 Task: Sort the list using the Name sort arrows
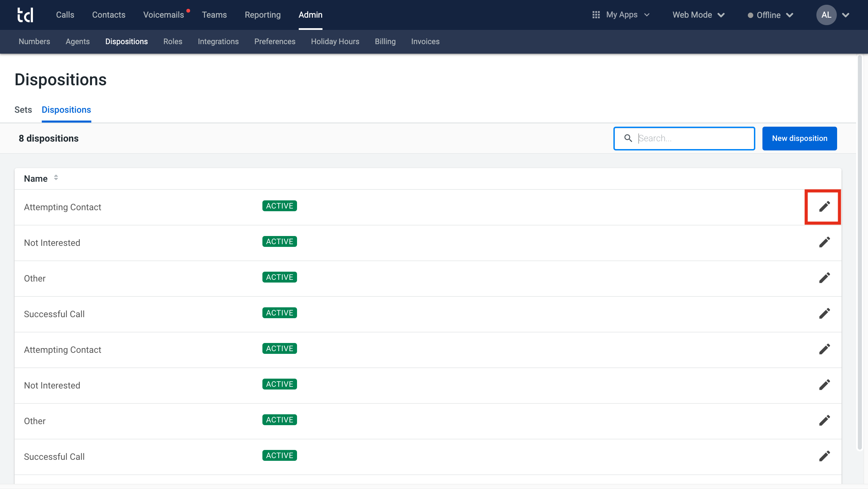tap(56, 178)
